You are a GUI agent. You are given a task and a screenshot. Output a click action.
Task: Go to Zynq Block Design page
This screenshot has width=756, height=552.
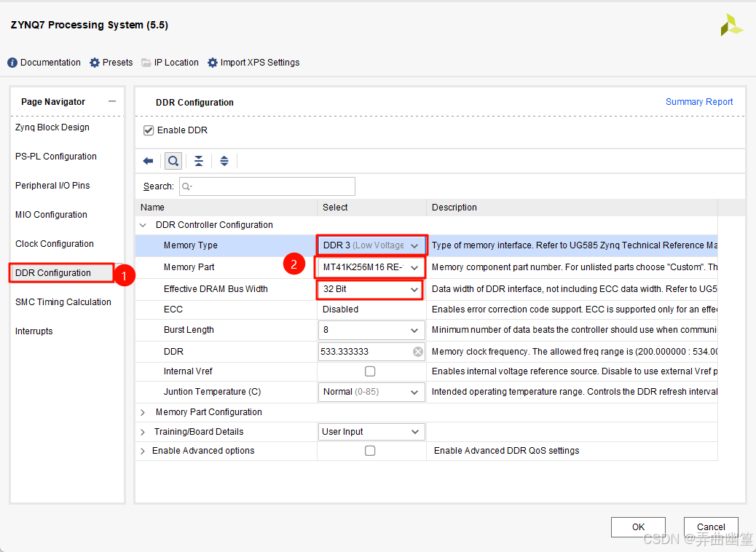52,127
